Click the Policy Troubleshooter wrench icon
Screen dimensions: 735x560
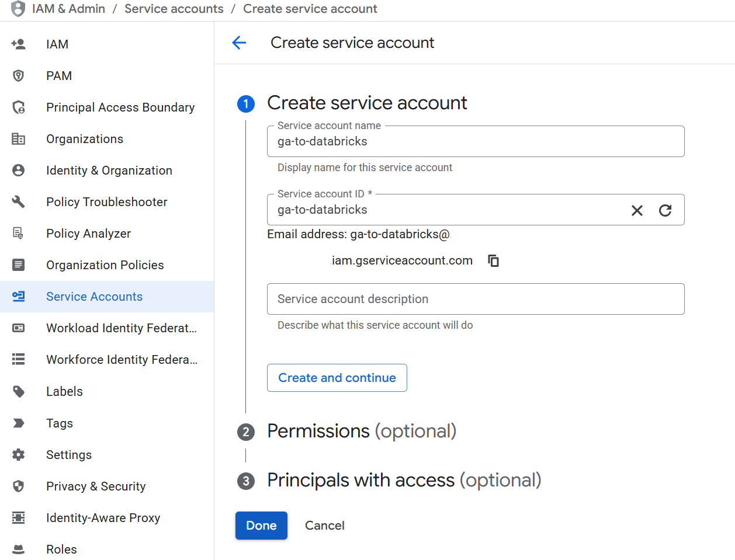(x=19, y=202)
